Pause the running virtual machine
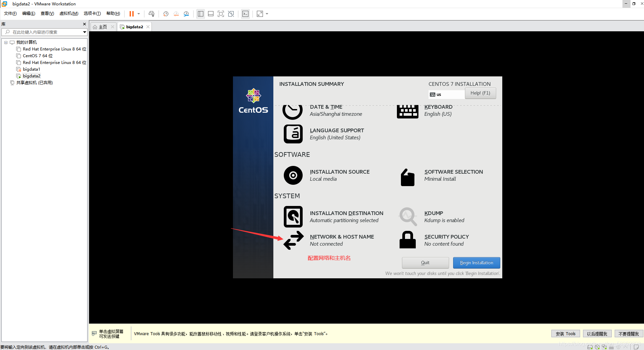Screen dimensions: 644x350 (131, 14)
